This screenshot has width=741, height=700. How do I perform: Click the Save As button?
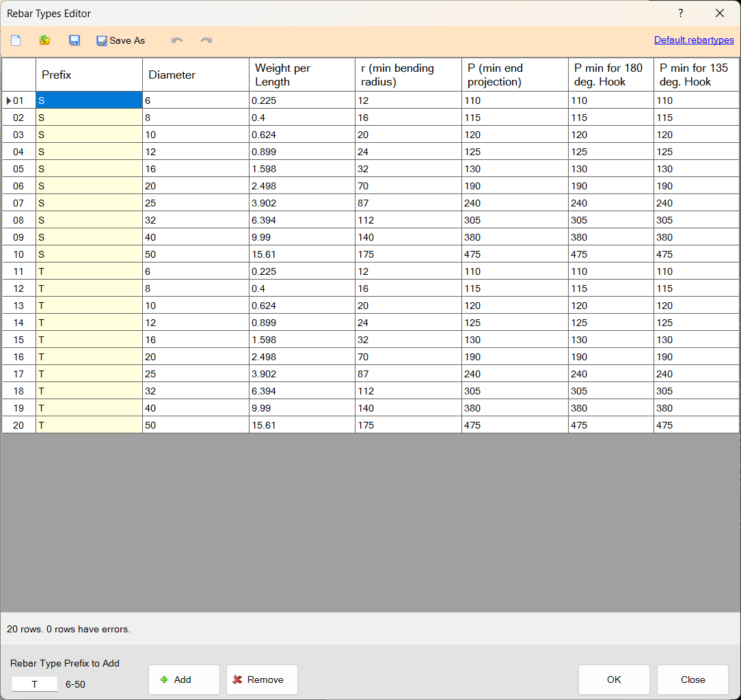point(121,40)
